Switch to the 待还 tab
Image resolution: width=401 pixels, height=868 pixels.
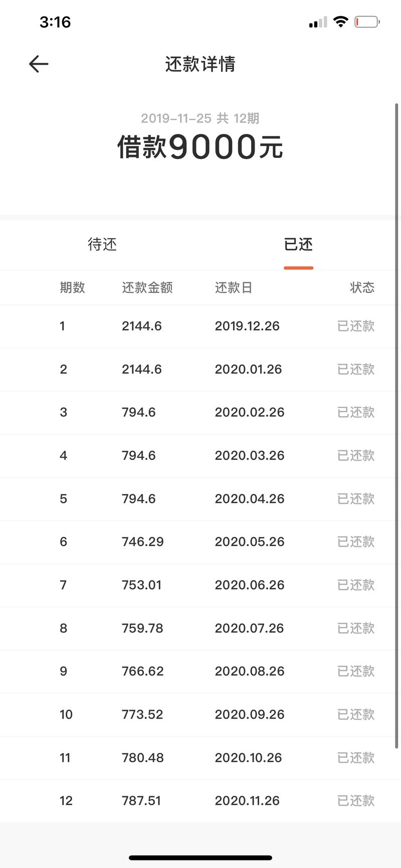pos(102,244)
